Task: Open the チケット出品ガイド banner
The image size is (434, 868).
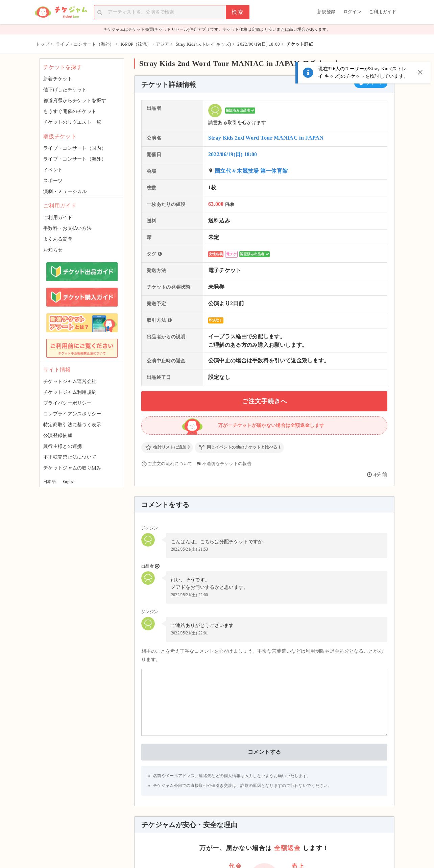Action: point(82,272)
